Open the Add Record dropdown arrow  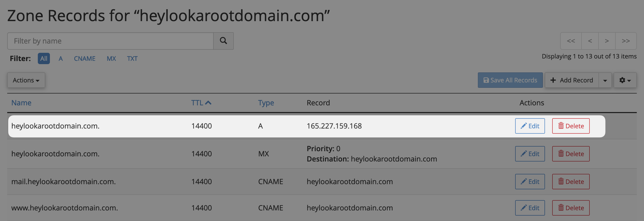click(605, 80)
